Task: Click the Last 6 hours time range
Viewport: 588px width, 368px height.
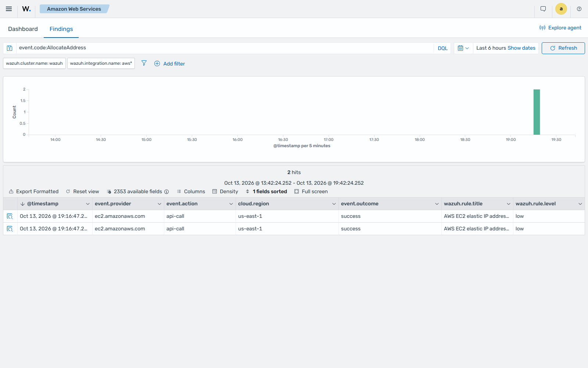Action: click(491, 48)
